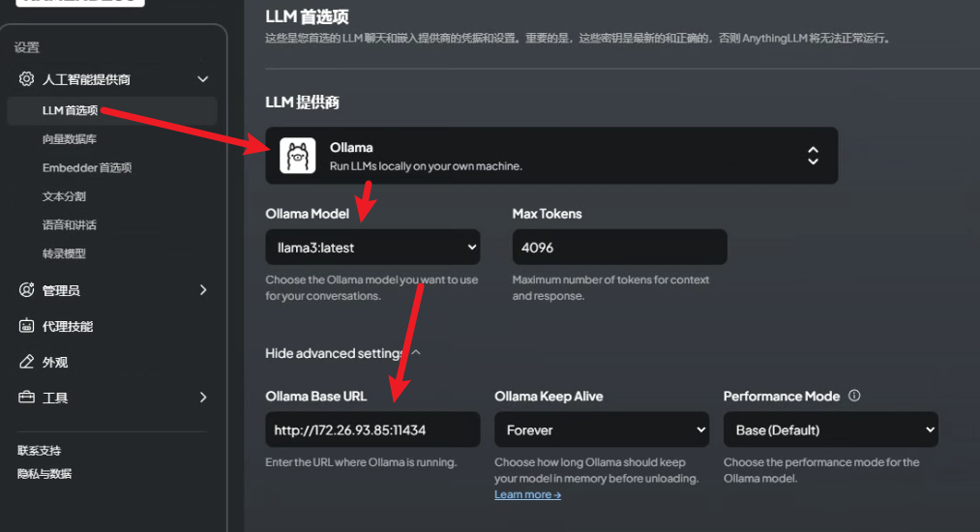Click the 设置 sidebar label
The width and height of the screenshot is (980, 532).
[x=27, y=47]
